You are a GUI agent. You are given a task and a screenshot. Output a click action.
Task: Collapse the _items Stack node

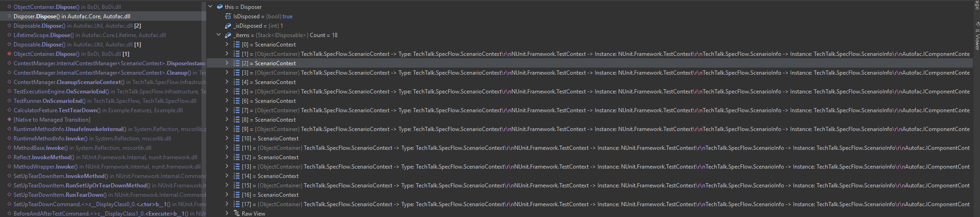[x=218, y=35]
